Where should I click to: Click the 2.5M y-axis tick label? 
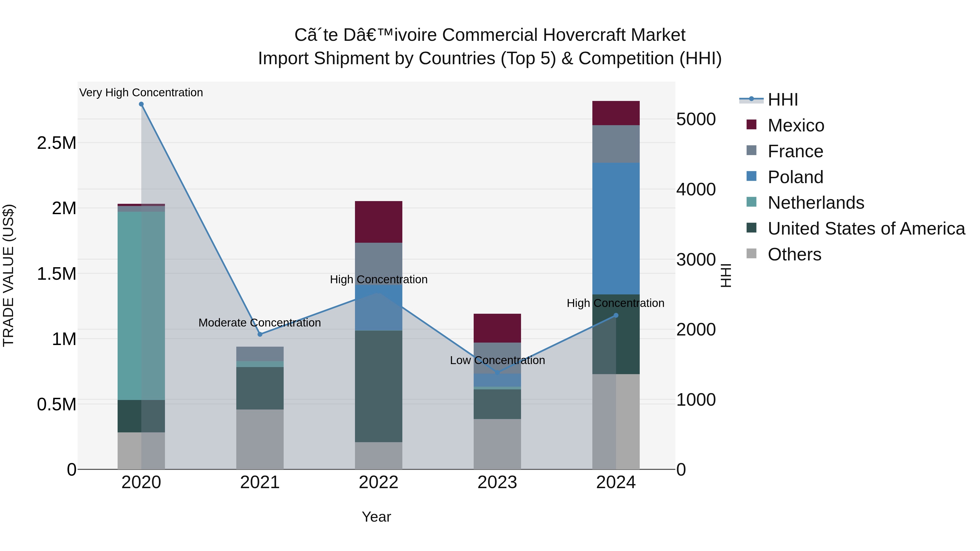pyautogui.click(x=57, y=143)
